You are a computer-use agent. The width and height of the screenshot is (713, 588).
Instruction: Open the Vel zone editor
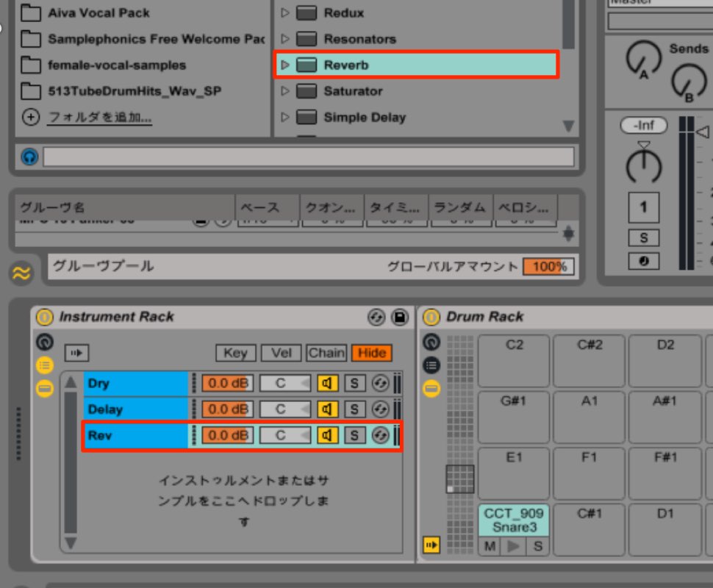(281, 353)
